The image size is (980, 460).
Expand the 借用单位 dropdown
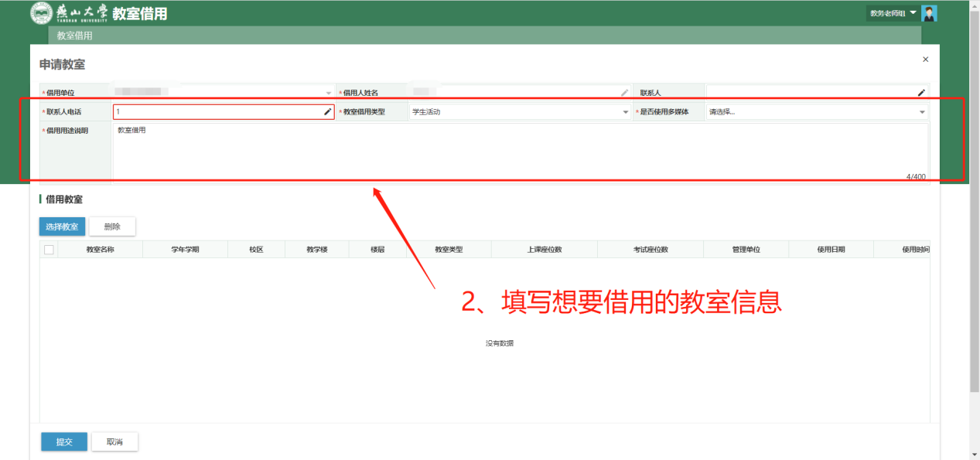(329, 93)
